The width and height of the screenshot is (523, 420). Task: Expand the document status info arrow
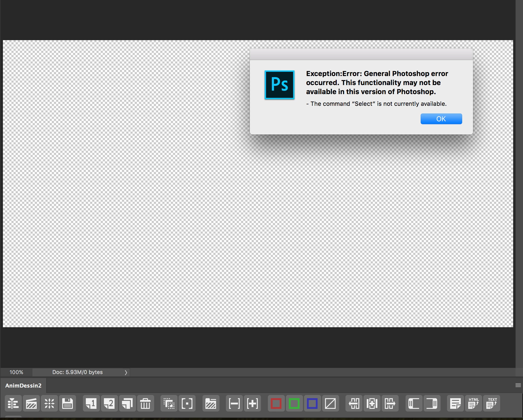tap(126, 372)
